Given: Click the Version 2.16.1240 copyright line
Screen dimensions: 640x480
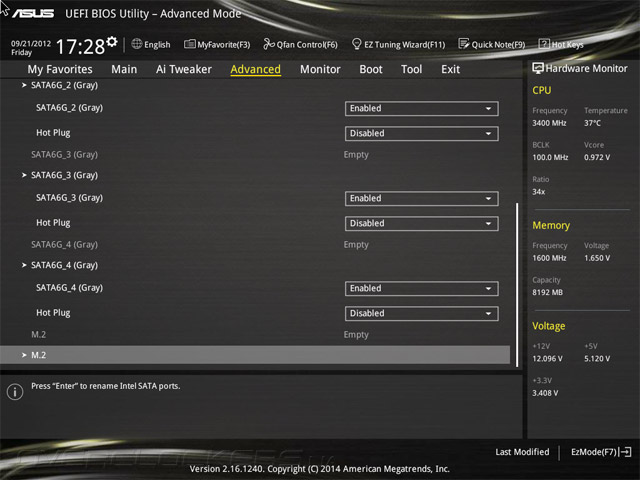Looking at the screenshot, I should point(320,469).
